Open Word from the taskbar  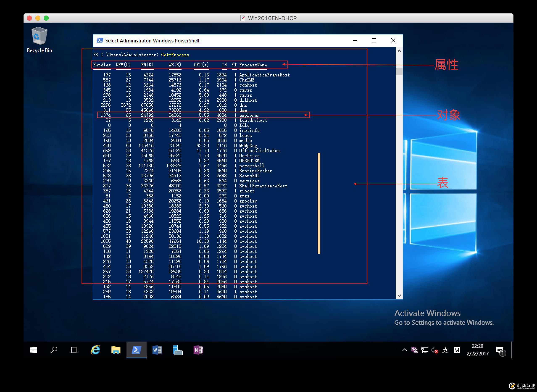click(157, 350)
